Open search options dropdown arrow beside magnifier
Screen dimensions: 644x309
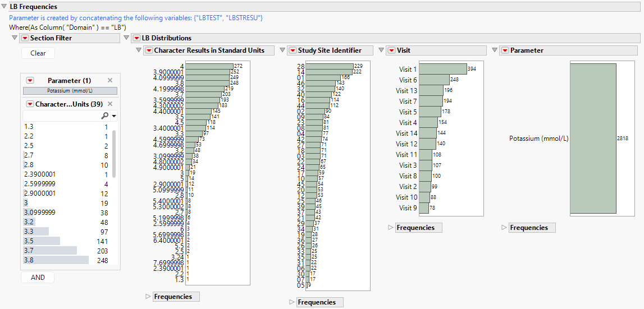[114, 117]
